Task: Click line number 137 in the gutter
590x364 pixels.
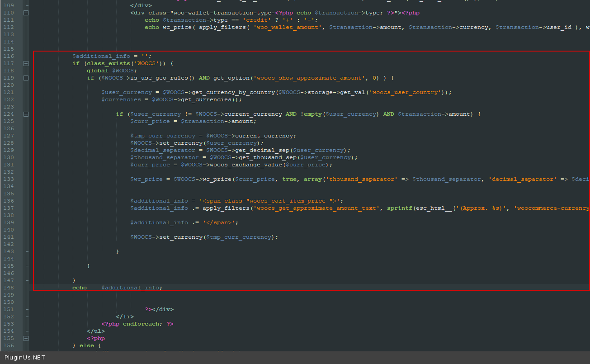Action: point(9,208)
